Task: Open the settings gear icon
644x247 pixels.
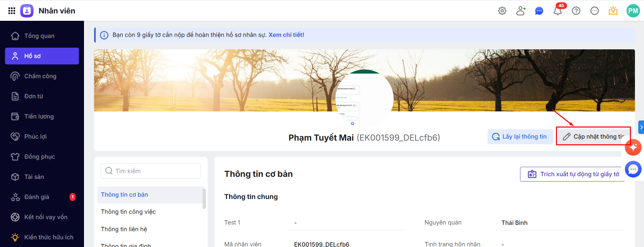Action: coord(502,11)
